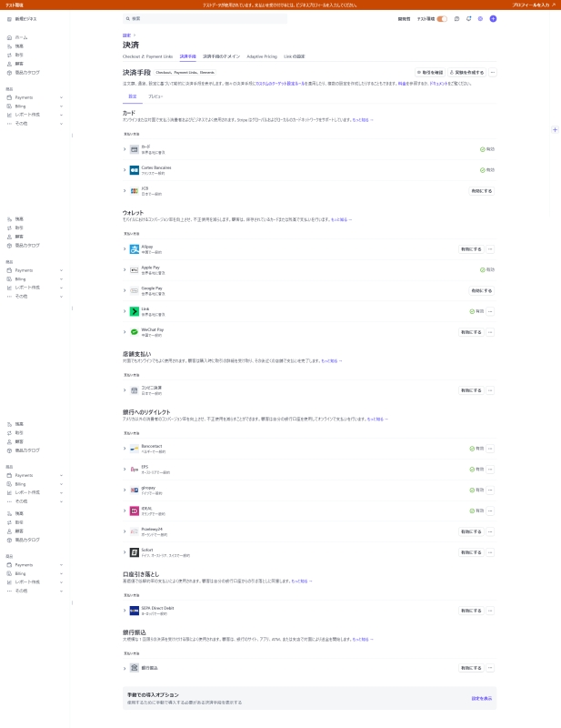
Task: Expand the Apple Pay row chevron
Action: (125, 269)
